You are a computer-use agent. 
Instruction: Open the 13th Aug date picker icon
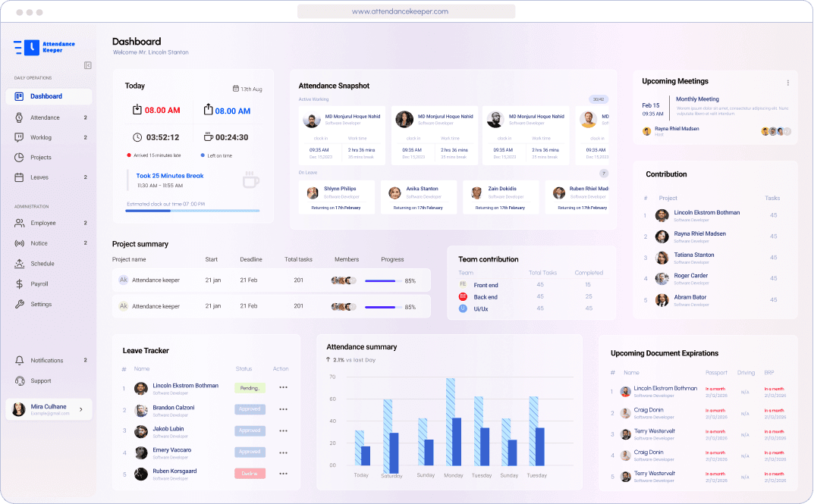point(236,88)
